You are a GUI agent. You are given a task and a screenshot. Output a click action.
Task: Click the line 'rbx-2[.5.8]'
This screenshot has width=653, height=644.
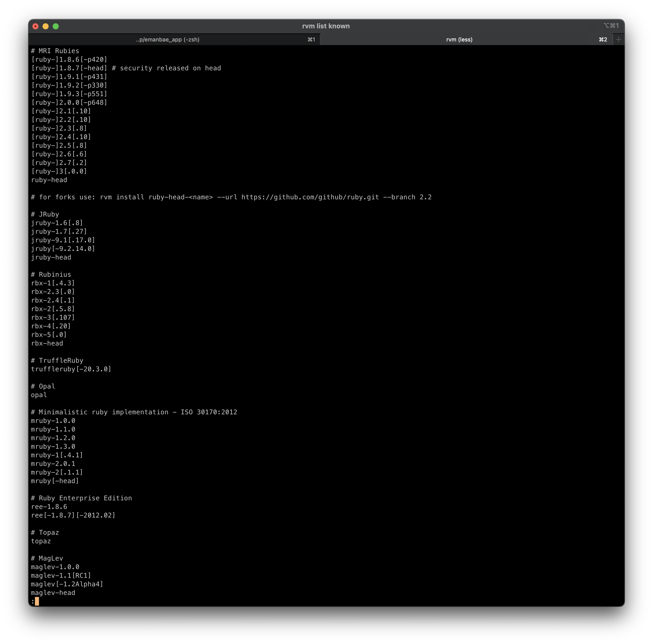coord(53,309)
